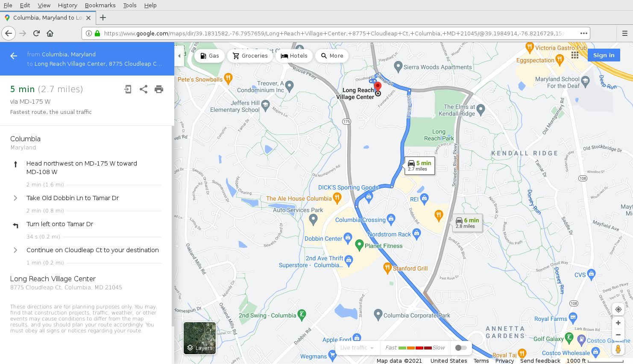Open the Google apps grid icon
This screenshot has width=633, height=364.
575,55
